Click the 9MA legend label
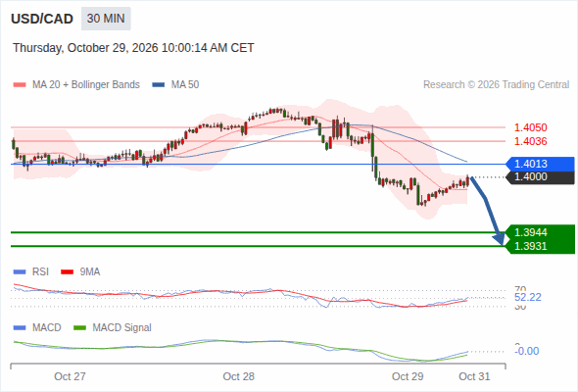The width and height of the screenshot is (578, 392). [90, 272]
